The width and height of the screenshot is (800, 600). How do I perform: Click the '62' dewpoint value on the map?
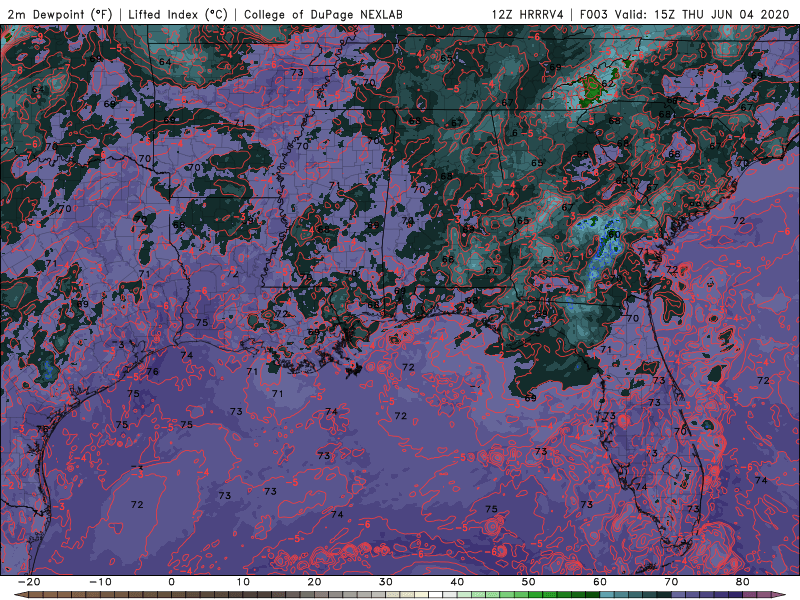pyautogui.click(x=608, y=84)
